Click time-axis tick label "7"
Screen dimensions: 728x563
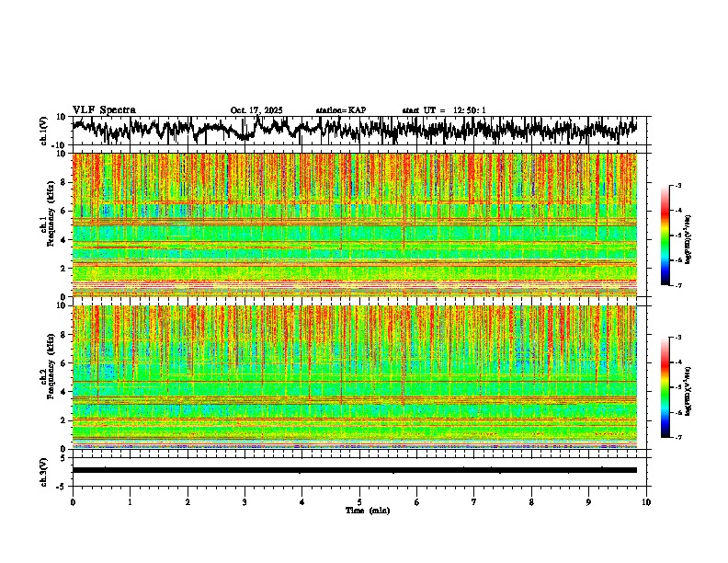pyautogui.click(x=474, y=502)
